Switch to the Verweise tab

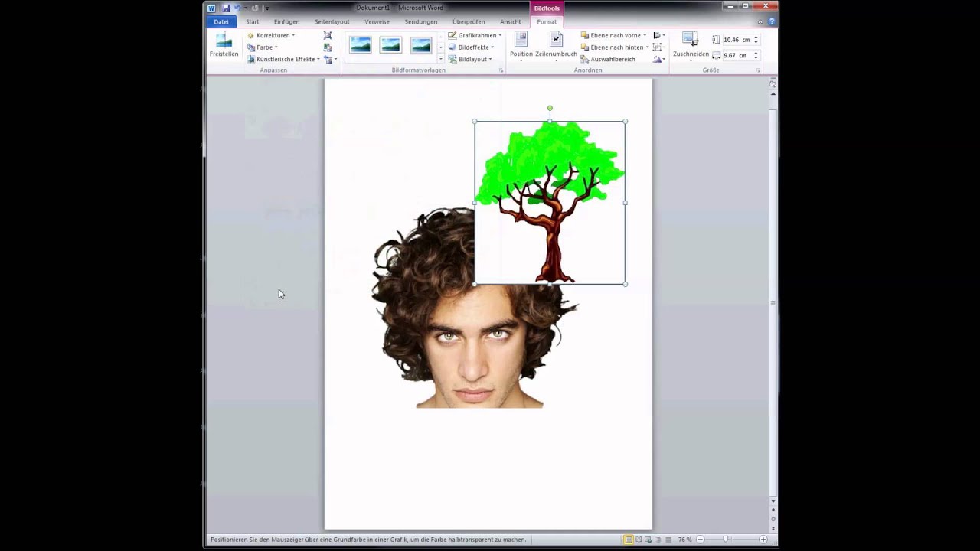point(377,21)
